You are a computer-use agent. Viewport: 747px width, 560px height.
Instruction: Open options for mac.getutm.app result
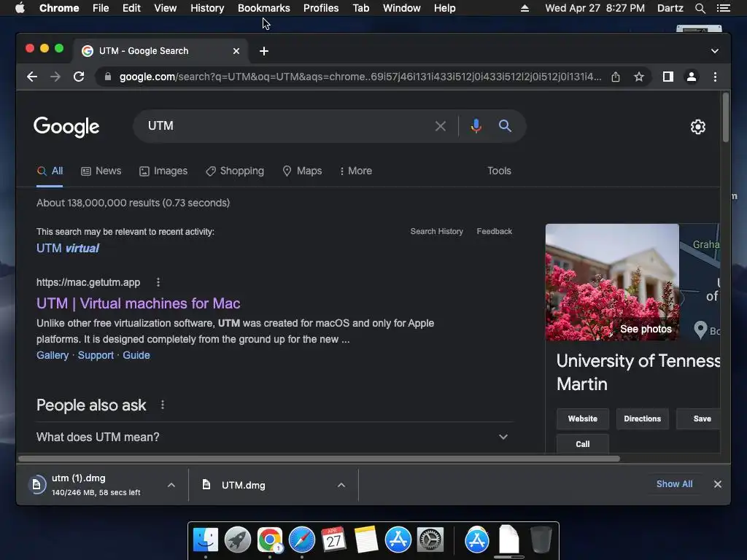point(158,282)
